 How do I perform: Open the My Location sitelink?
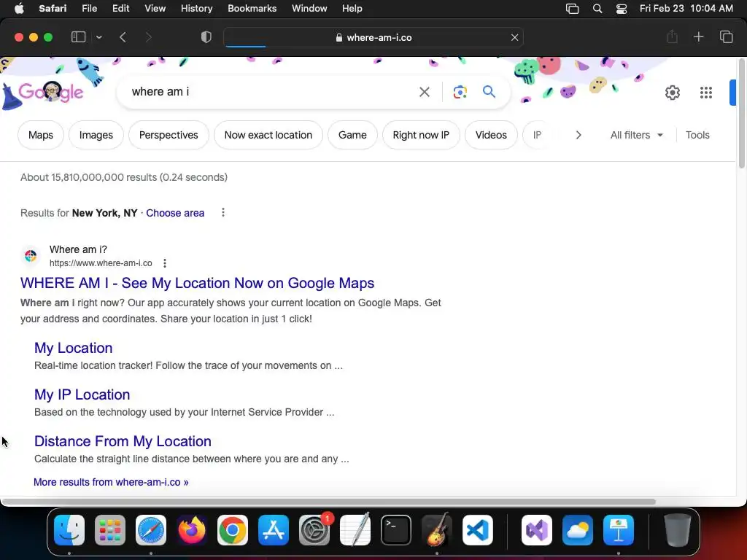click(74, 348)
